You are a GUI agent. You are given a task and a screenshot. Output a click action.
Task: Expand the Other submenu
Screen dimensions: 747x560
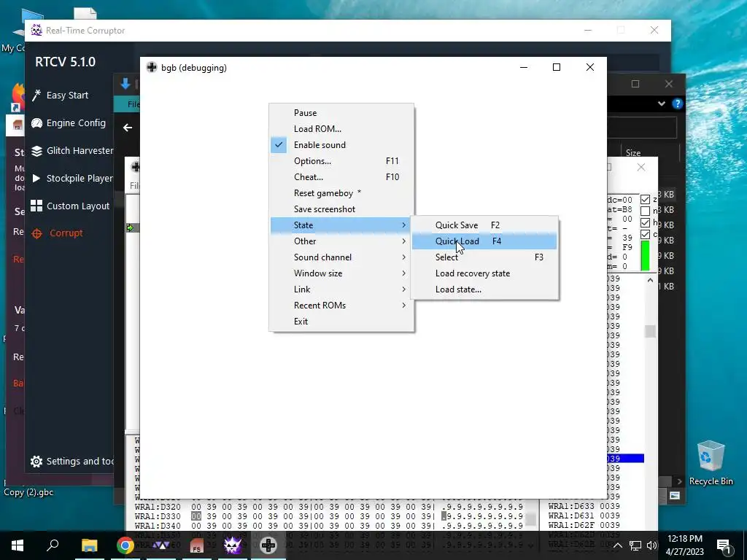[x=341, y=241]
